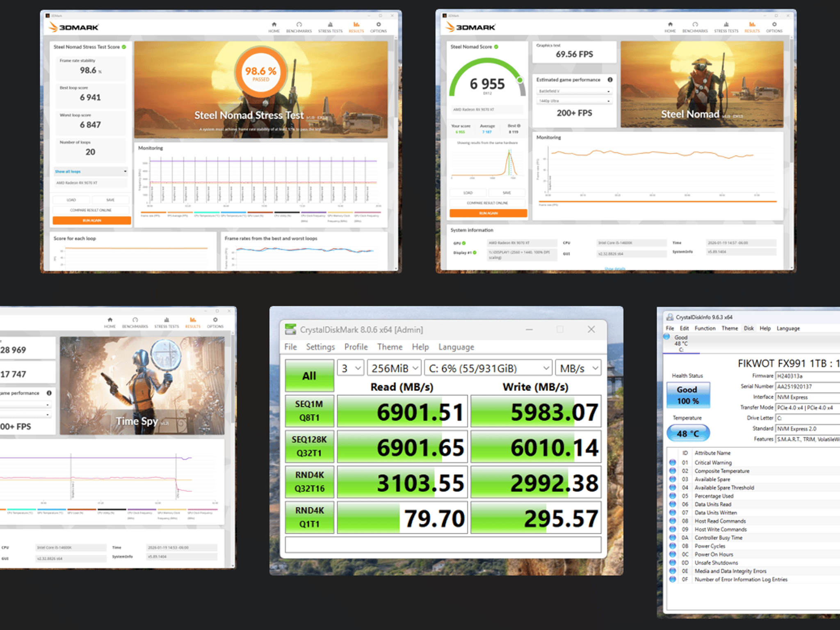
Task: Click the green check beside Steel Nomad Score
Action: [x=496, y=47]
